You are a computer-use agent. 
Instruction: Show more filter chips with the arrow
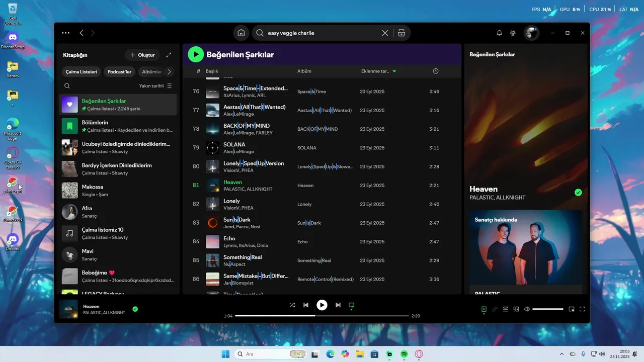[170, 72]
